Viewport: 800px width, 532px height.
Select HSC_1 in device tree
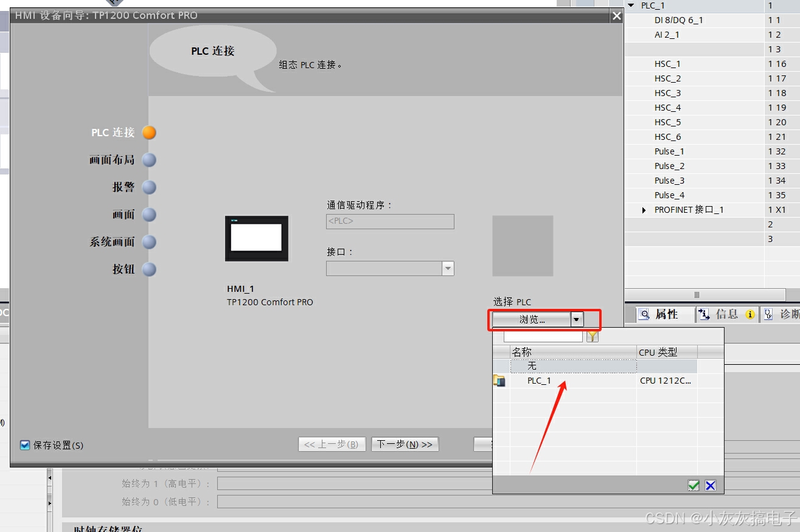pyautogui.click(x=667, y=64)
